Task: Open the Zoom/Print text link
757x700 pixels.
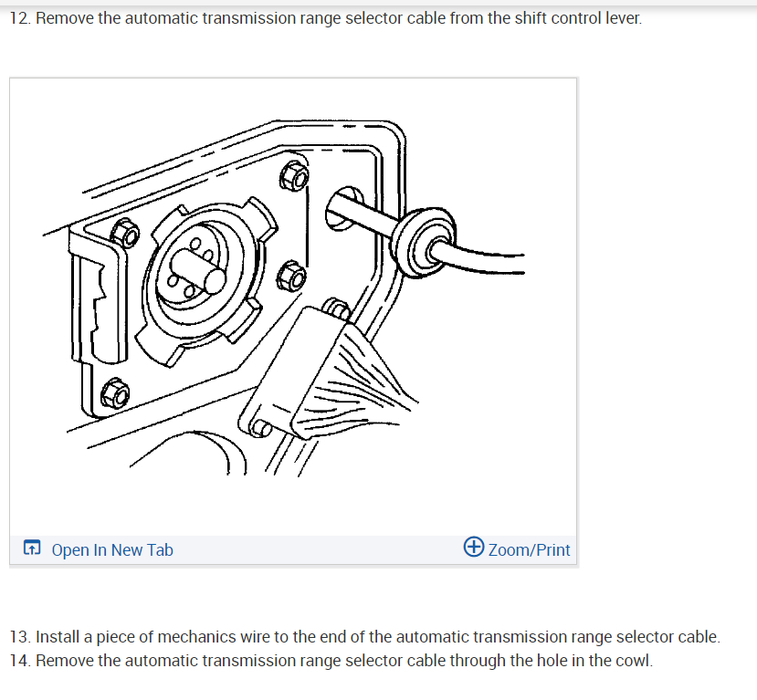Action: click(x=529, y=550)
